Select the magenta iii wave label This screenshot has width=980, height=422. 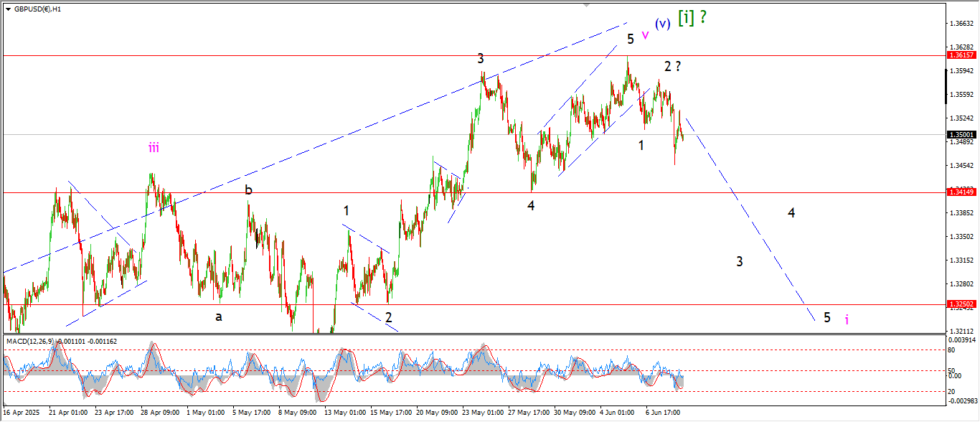tap(154, 148)
